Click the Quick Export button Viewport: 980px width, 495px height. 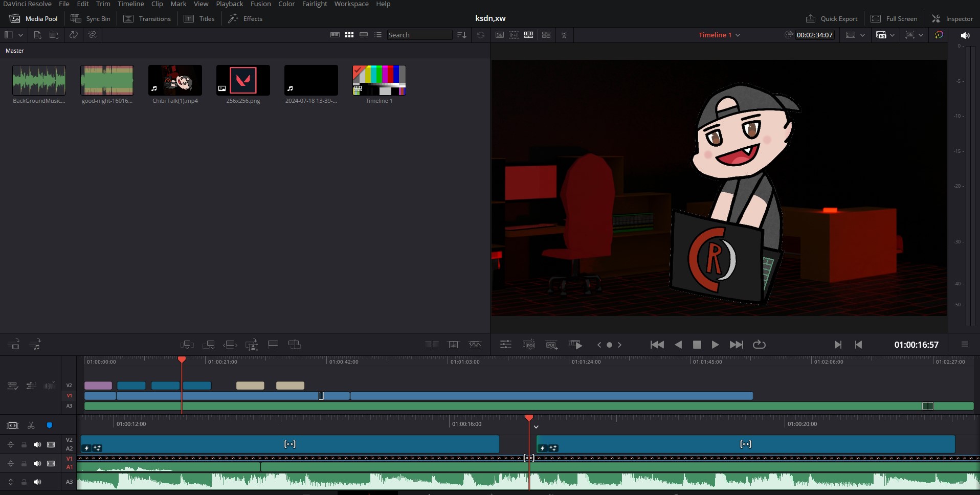832,18
